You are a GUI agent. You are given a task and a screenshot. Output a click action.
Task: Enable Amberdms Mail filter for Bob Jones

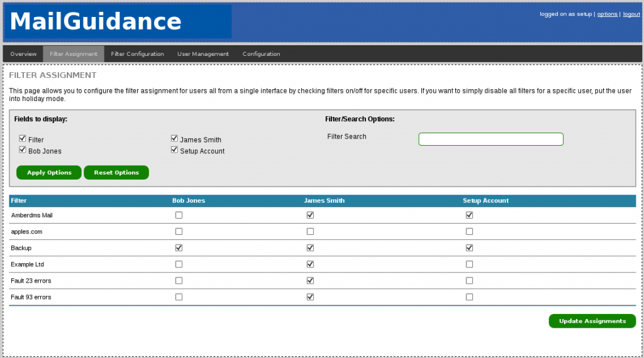tap(179, 215)
